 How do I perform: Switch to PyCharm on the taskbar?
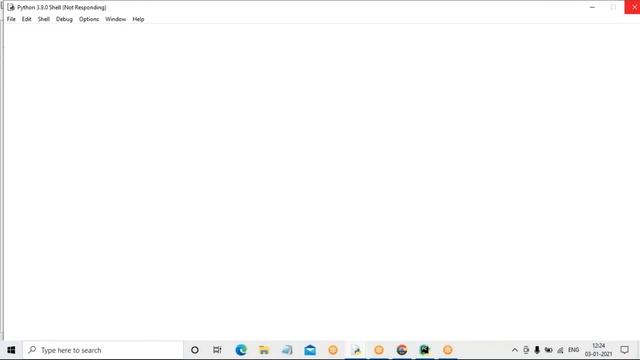424,350
